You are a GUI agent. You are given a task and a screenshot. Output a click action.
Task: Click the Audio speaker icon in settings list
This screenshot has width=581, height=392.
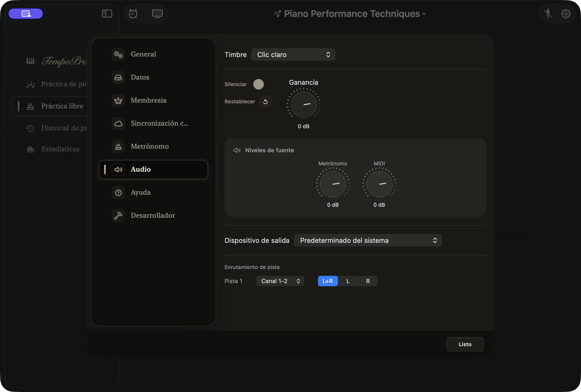point(118,170)
